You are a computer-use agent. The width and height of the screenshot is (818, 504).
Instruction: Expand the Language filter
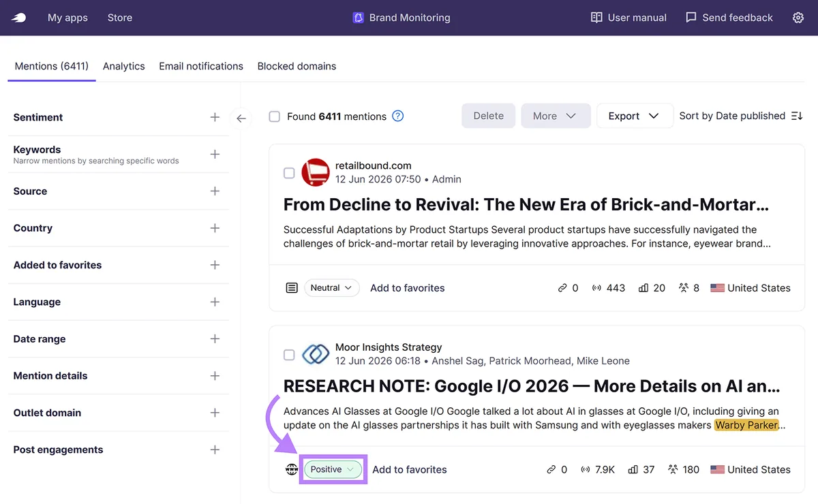[215, 302]
